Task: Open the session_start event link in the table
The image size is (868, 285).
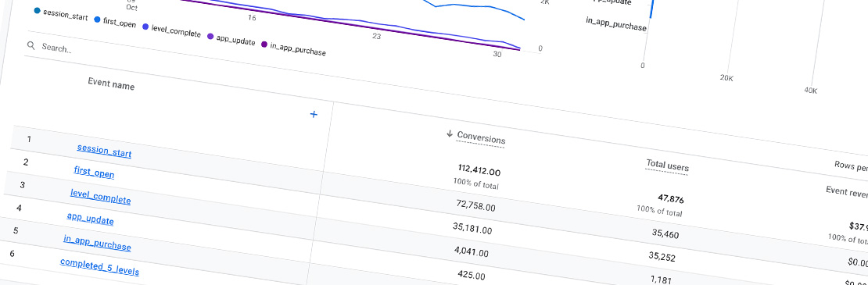Action: pos(104,150)
